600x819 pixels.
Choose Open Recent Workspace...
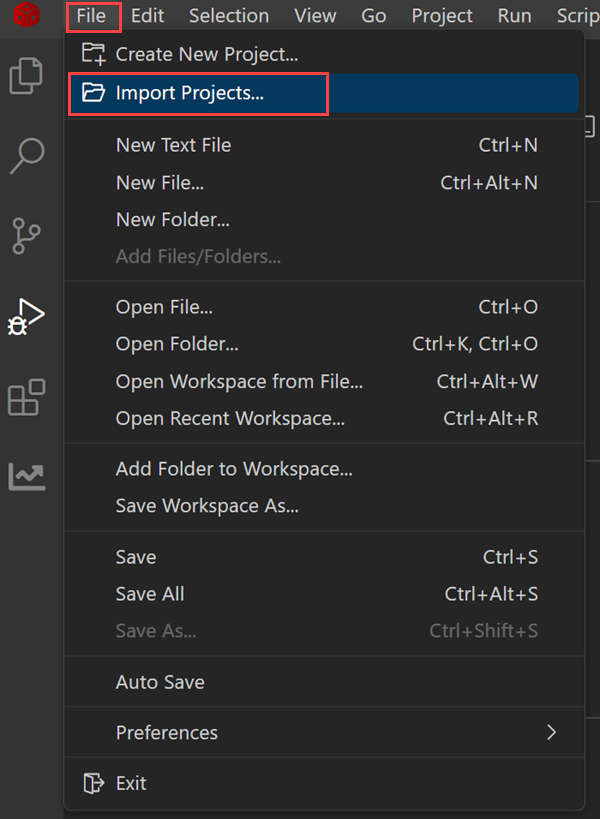[x=324, y=418]
